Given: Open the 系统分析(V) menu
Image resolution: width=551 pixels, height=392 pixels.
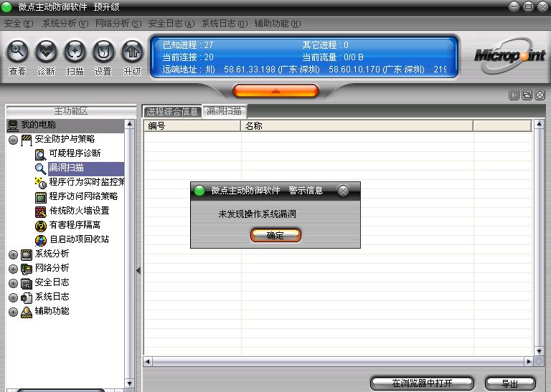Looking at the screenshot, I should click(65, 24).
